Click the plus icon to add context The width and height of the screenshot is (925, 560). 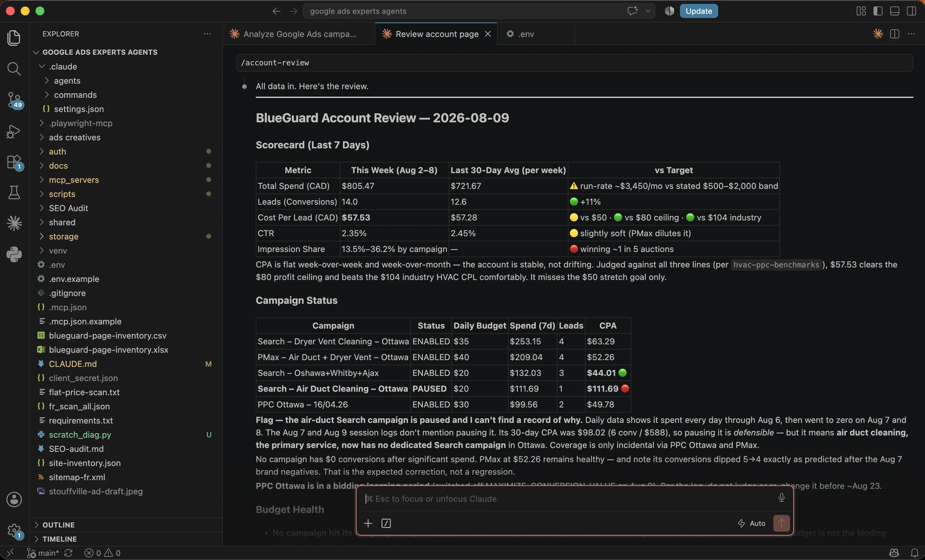368,523
